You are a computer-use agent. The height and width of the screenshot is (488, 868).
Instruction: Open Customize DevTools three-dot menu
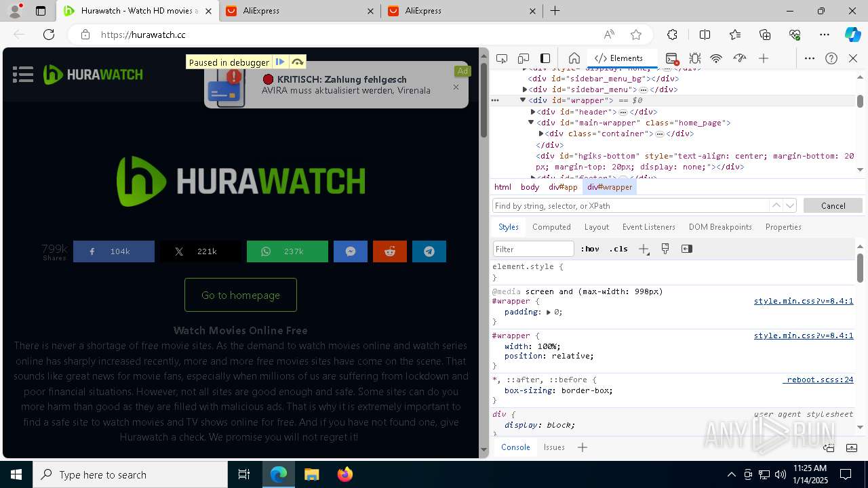tap(810, 58)
